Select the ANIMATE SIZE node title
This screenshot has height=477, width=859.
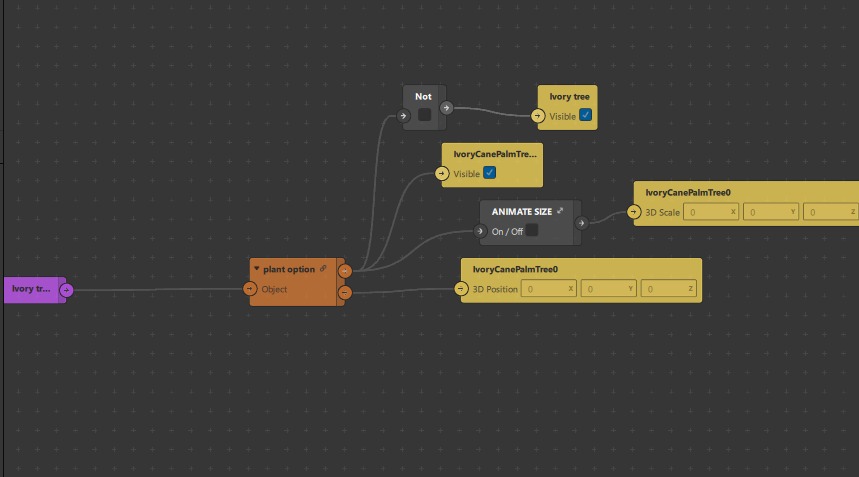(522, 211)
